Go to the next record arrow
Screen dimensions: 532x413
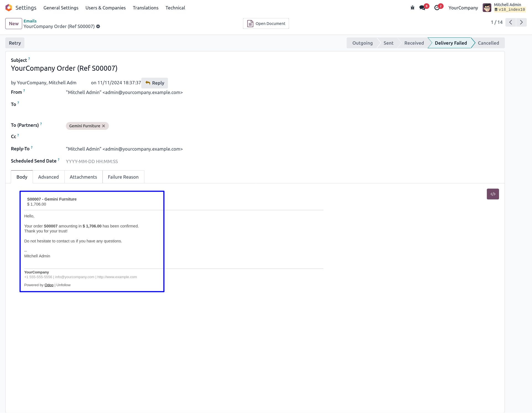pos(521,22)
